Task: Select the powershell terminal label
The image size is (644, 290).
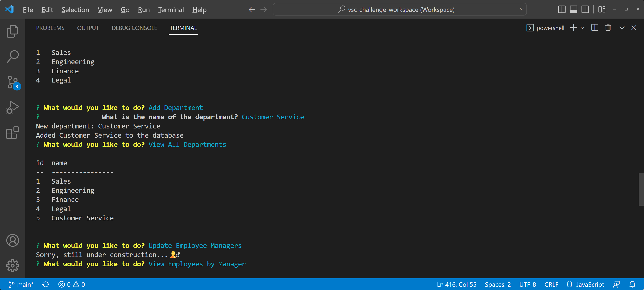Action: pyautogui.click(x=545, y=28)
